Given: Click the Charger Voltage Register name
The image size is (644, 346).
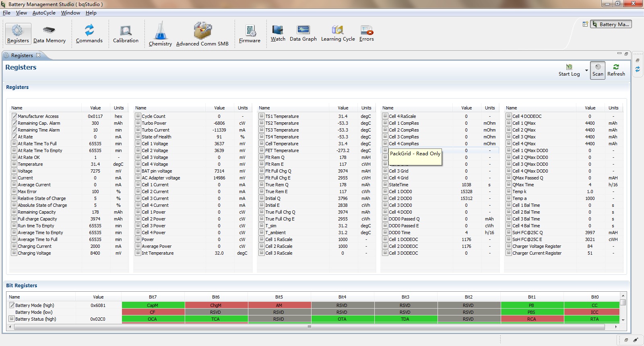Looking at the screenshot, I should (x=537, y=246).
